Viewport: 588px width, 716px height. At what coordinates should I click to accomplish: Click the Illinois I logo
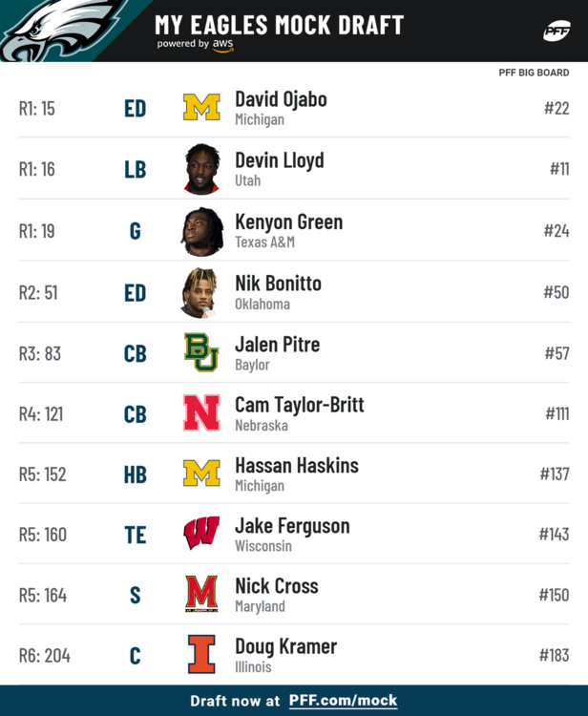[x=201, y=654]
